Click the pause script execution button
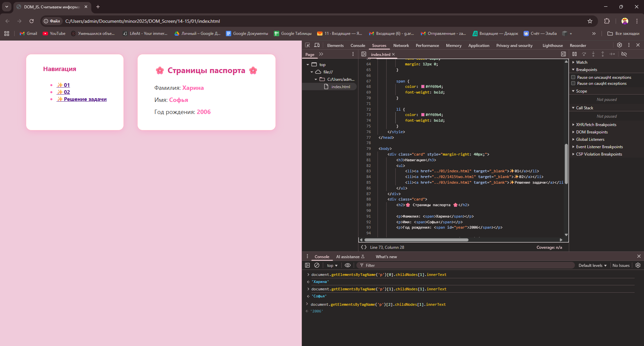 575,54
